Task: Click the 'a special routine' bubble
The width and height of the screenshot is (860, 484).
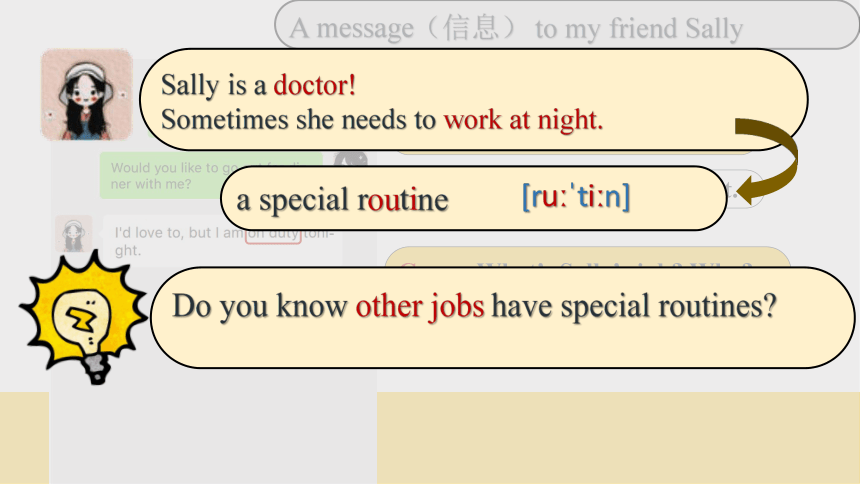Action: pyautogui.click(x=474, y=198)
